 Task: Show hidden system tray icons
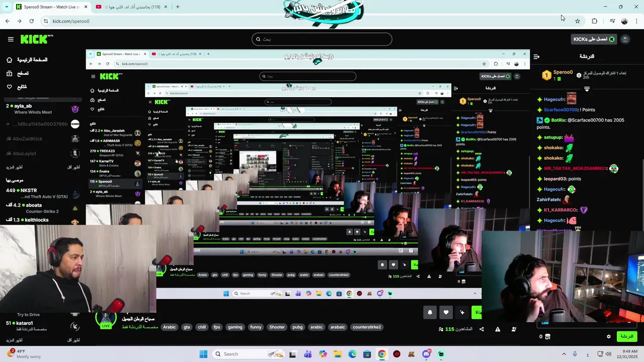click(563, 354)
